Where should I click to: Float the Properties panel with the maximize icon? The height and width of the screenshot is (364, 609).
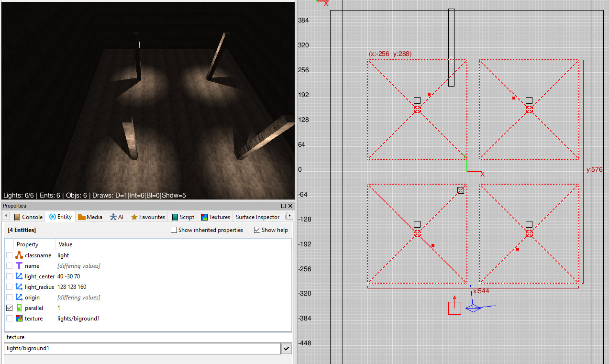tap(283, 206)
